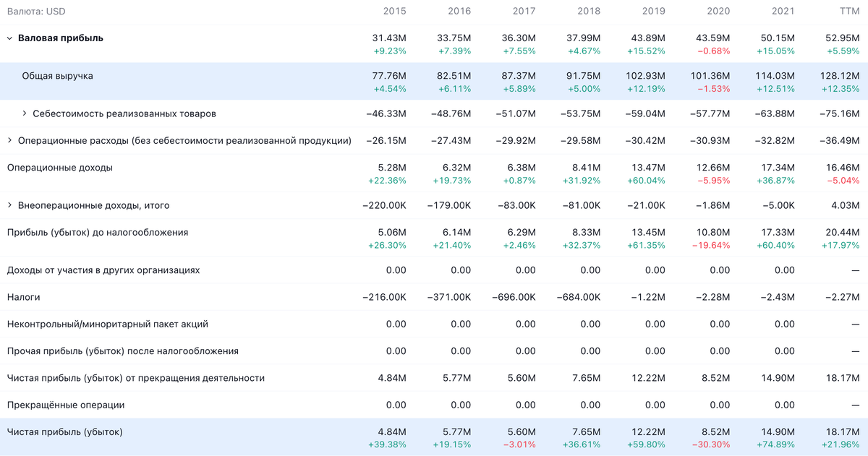Click Неконтрольный/миноритарный пакет акций label
Screen dimensions: 868x456
click(107, 324)
